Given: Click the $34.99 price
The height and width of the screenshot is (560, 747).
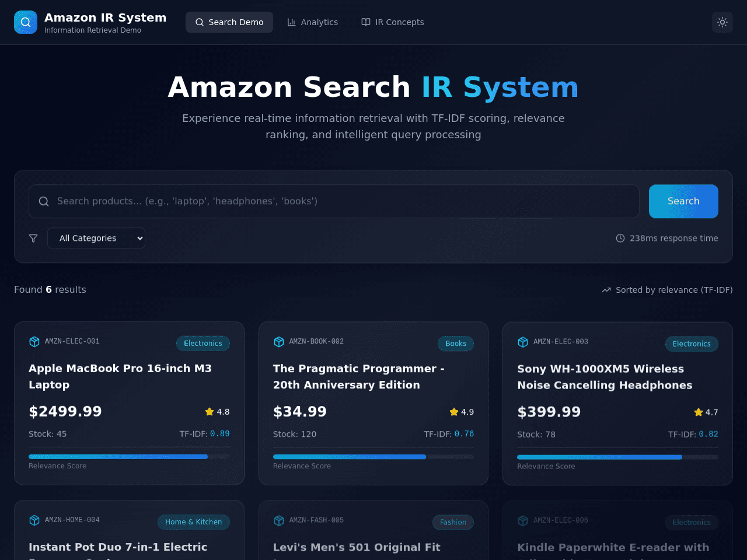Looking at the screenshot, I should (300, 412).
